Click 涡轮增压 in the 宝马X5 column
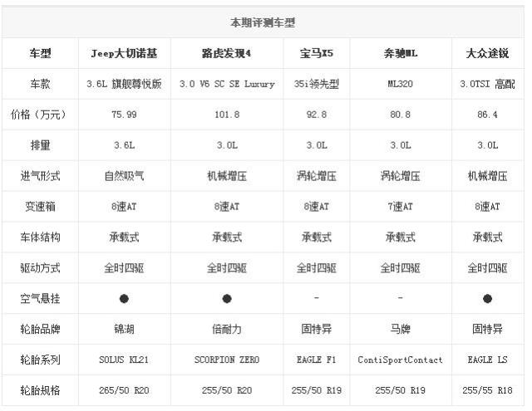The width and height of the screenshot is (532, 411). pos(316,176)
